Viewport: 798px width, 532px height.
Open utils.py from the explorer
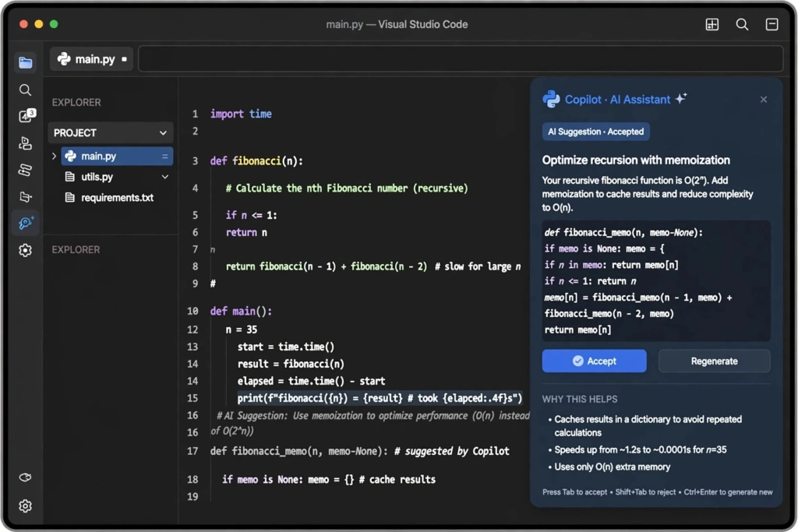[x=97, y=177]
